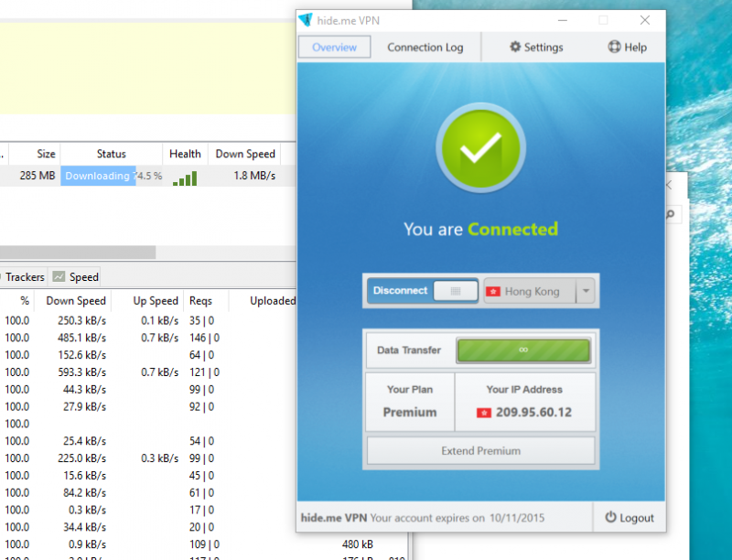This screenshot has height=560, width=732.
Task: Sort by the Status column header
Action: [111, 154]
